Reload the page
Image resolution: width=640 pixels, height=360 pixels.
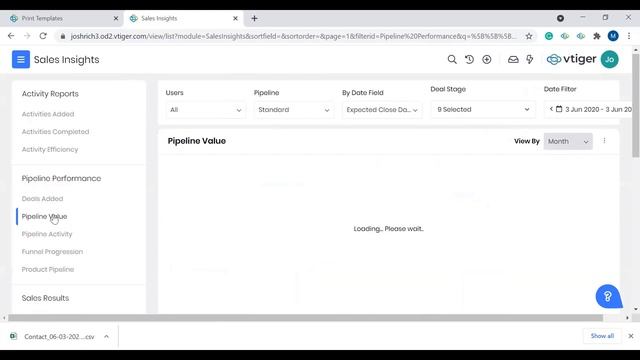[x=43, y=36]
